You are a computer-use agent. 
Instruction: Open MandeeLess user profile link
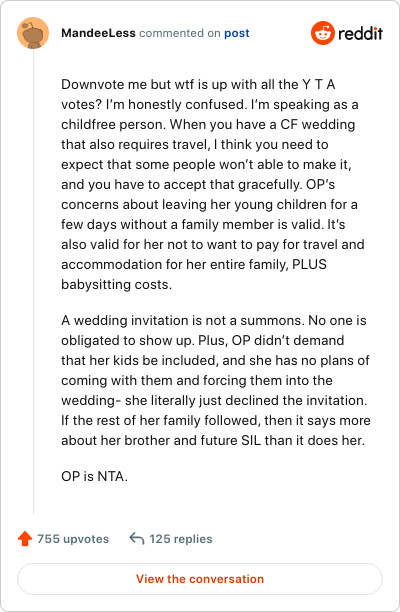point(98,33)
